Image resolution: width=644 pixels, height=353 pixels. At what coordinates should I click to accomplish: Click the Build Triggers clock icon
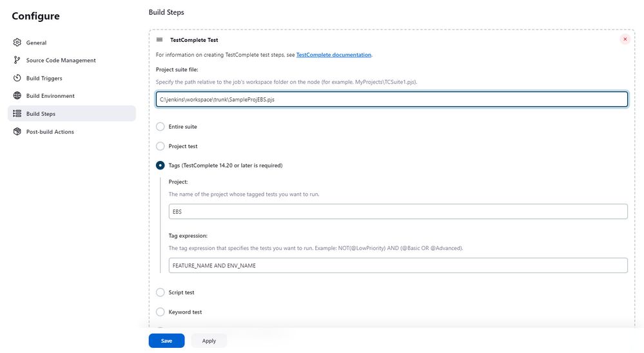17,78
